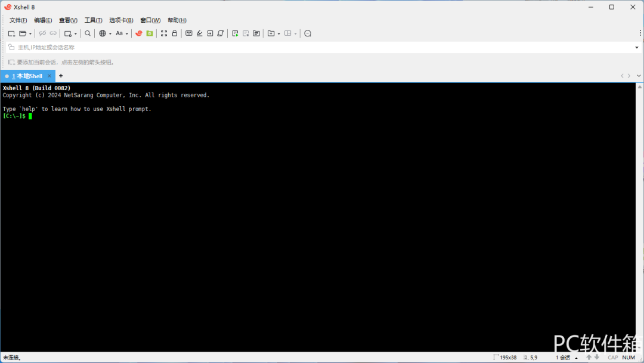This screenshot has width=644, height=363.
Task: Expand the address bar history dropdown
Action: coord(637,48)
